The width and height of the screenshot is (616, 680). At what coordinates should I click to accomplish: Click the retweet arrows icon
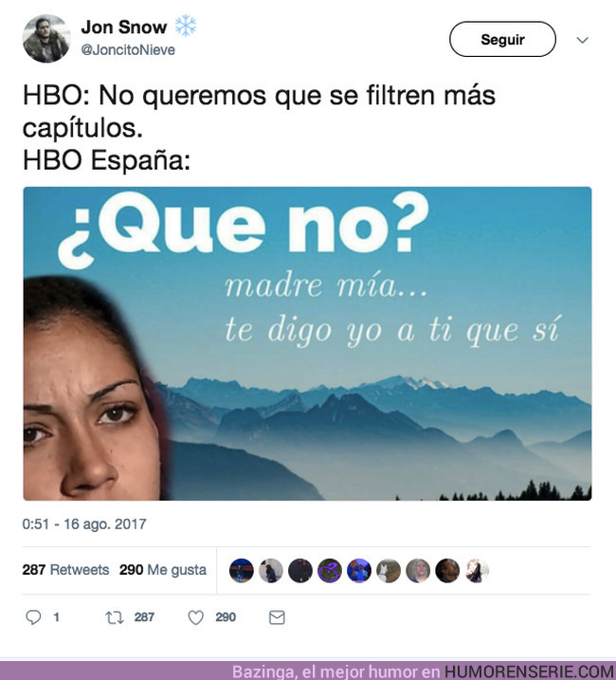tap(115, 617)
